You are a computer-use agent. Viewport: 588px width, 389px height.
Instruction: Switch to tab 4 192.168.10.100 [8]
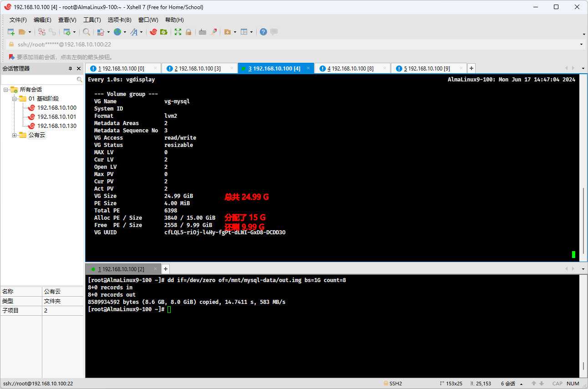coord(350,68)
